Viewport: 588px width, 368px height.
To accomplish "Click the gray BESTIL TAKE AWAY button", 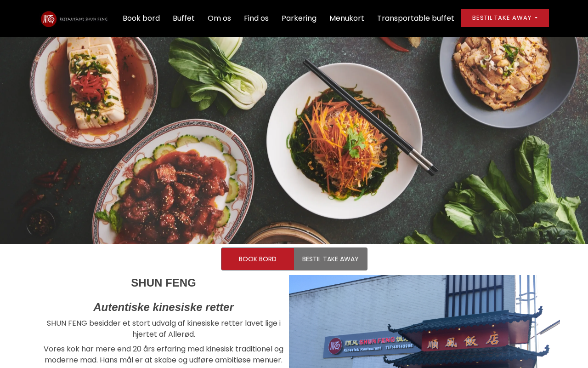I will tap(330, 259).
